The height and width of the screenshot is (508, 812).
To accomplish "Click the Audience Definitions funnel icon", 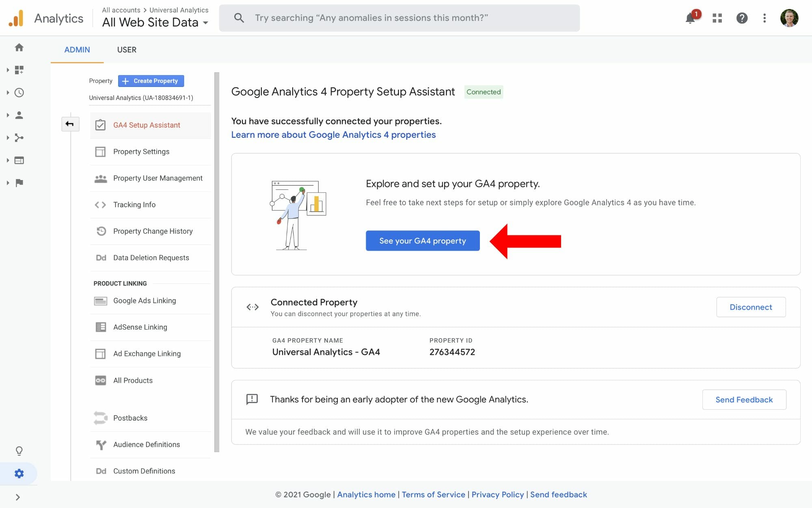I will [101, 445].
